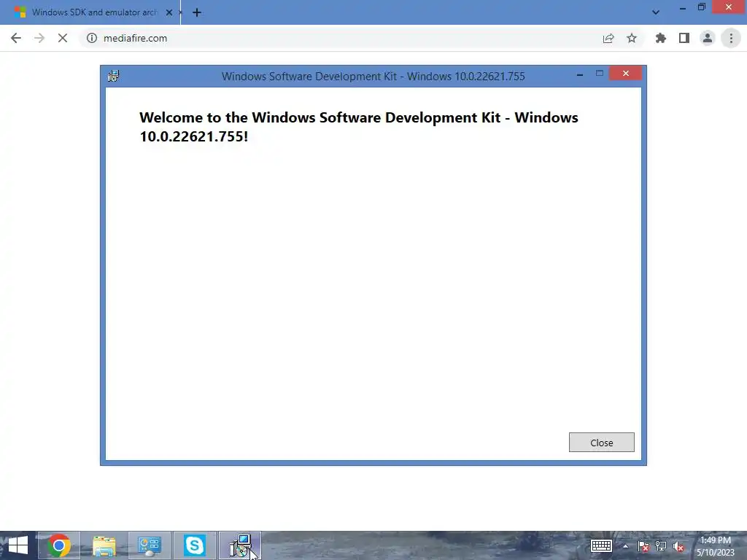747x560 pixels.
Task: Open Action Center flag icon
Action: (x=643, y=546)
